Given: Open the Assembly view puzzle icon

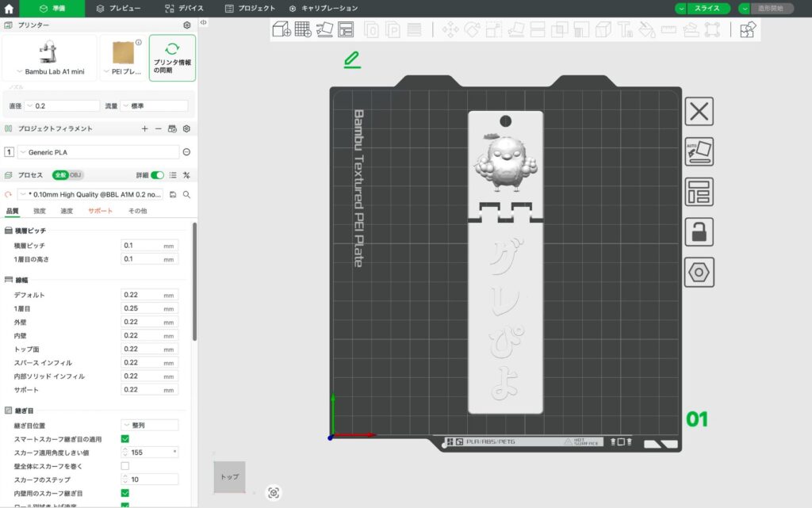Looking at the screenshot, I should 748,29.
